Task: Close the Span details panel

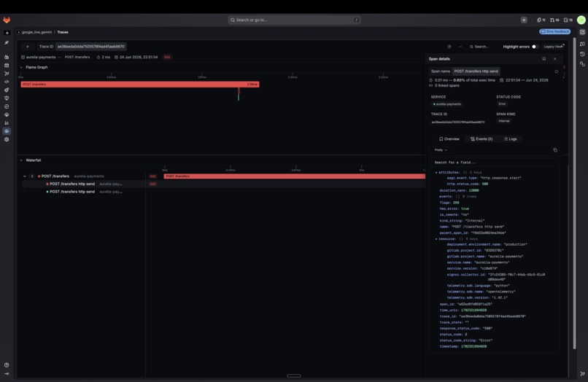Action: click(555, 59)
